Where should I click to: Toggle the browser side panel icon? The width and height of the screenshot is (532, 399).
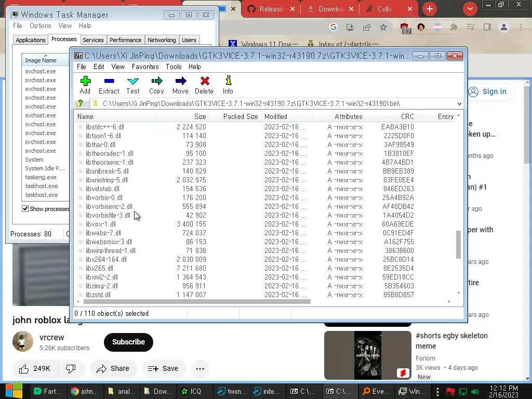click(487, 27)
